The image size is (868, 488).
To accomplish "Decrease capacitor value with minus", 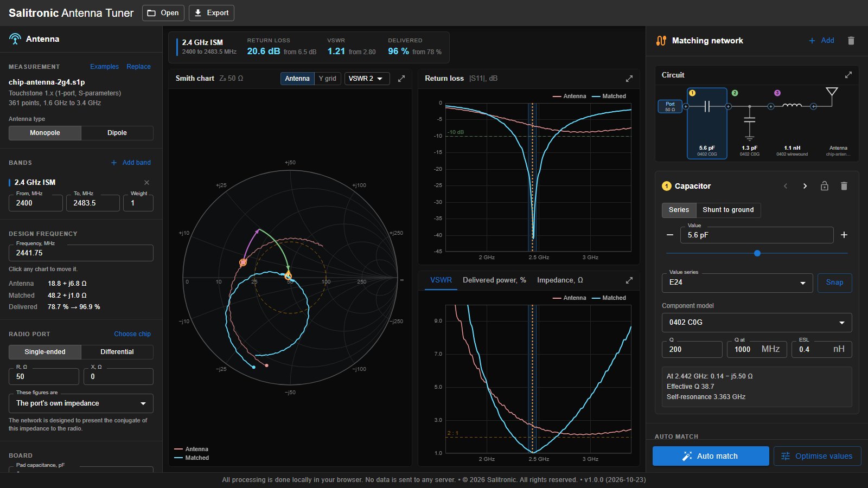I will [x=670, y=235].
